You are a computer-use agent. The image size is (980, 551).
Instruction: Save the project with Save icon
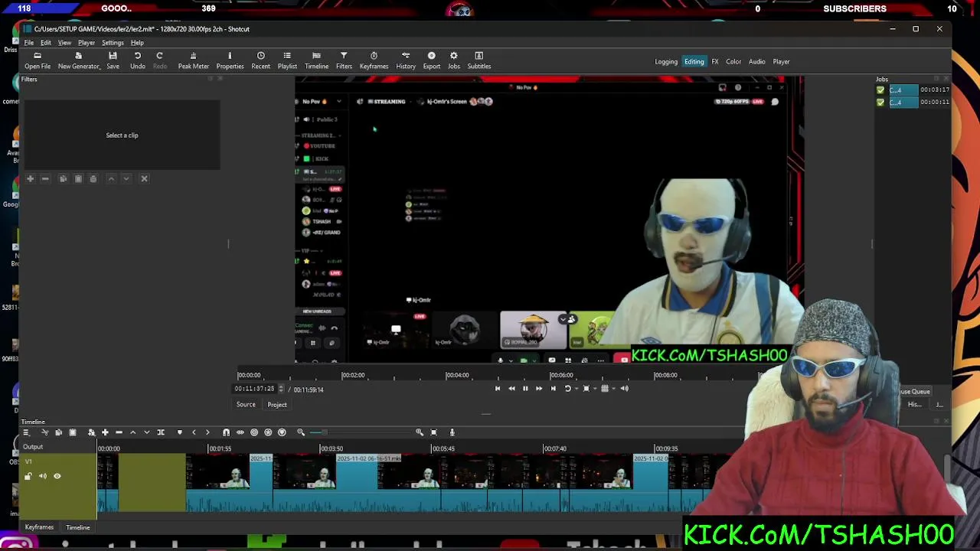click(113, 60)
